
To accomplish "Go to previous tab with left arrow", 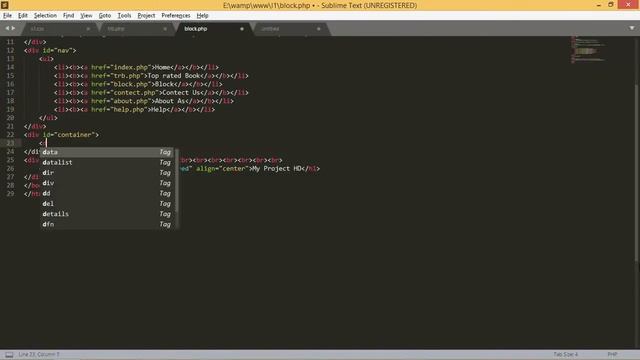I will (7, 28).
